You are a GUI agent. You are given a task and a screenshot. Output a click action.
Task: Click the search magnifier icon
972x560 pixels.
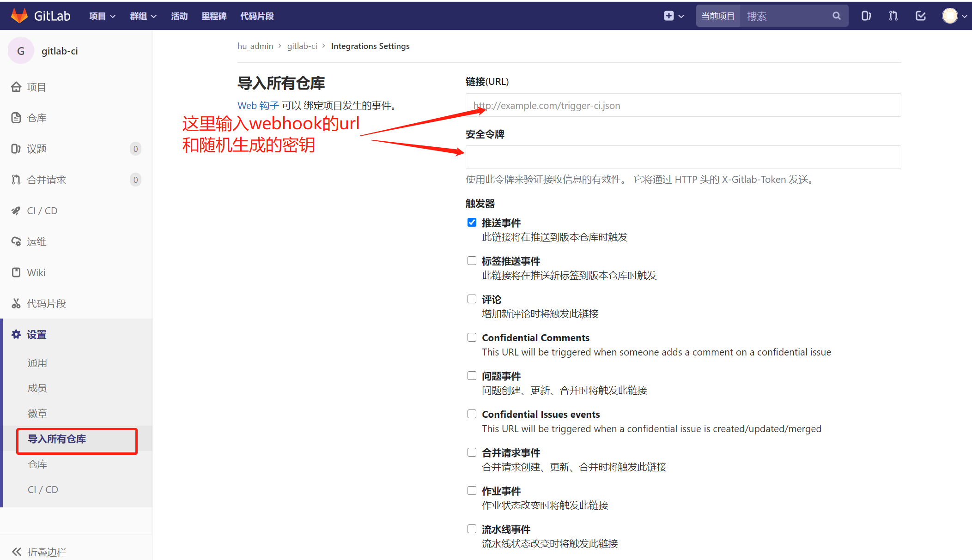click(836, 16)
